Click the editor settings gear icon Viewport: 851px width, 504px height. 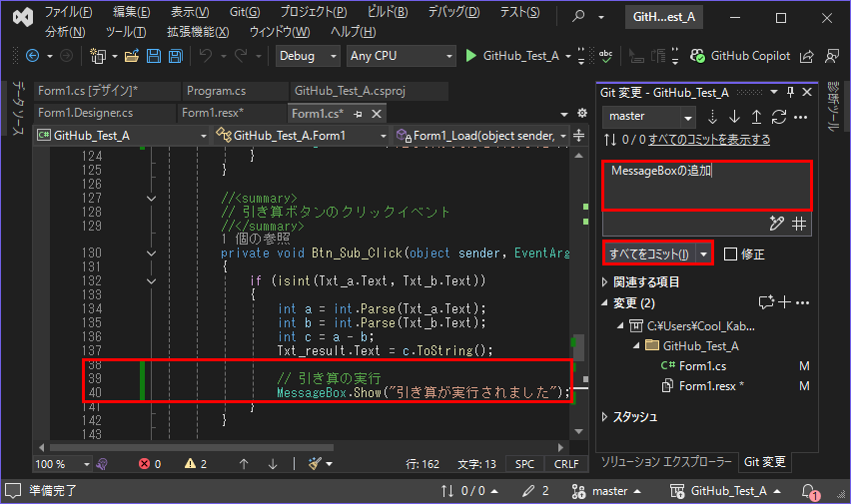pyautogui.click(x=582, y=113)
